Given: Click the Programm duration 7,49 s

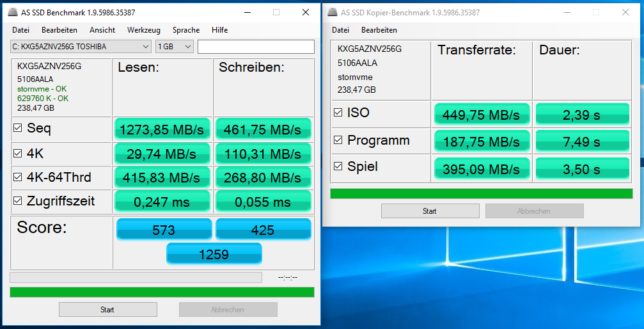Looking at the screenshot, I should pyautogui.click(x=583, y=141).
